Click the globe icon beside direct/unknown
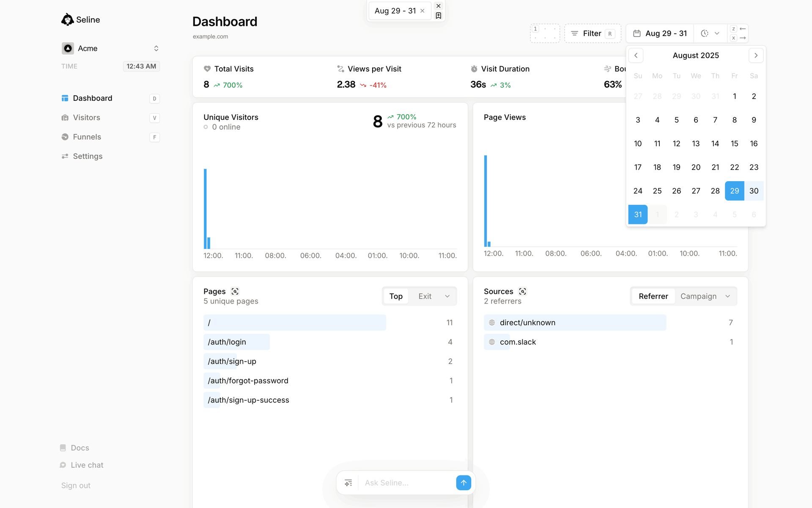This screenshot has height=508, width=812. coord(492,323)
